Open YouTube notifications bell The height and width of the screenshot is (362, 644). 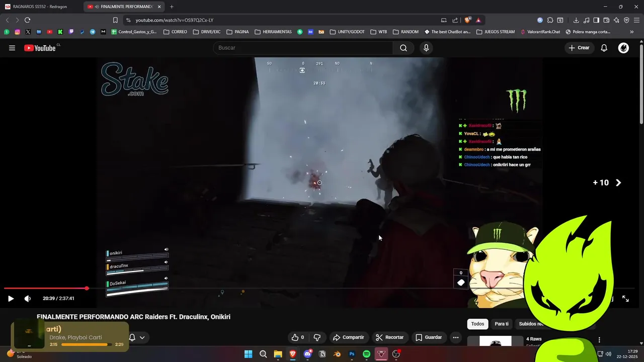pyautogui.click(x=604, y=48)
